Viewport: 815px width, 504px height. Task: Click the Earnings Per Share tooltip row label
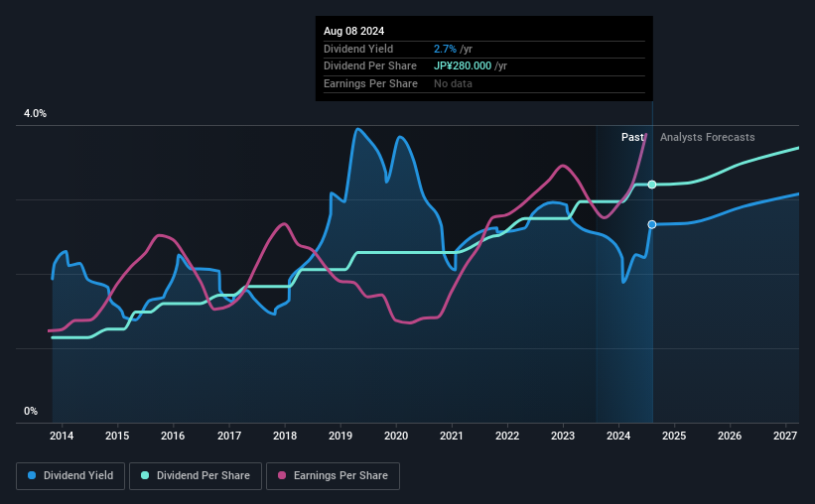(370, 83)
